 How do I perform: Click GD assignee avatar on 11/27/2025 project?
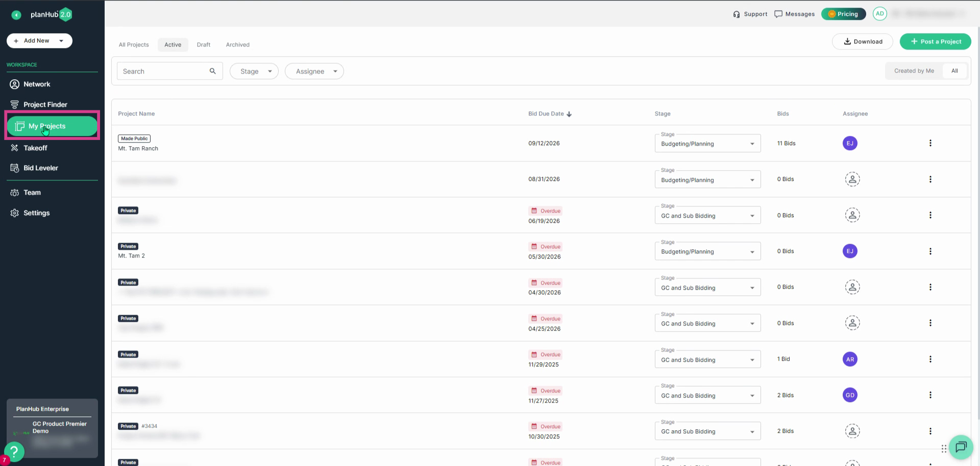pos(850,395)
